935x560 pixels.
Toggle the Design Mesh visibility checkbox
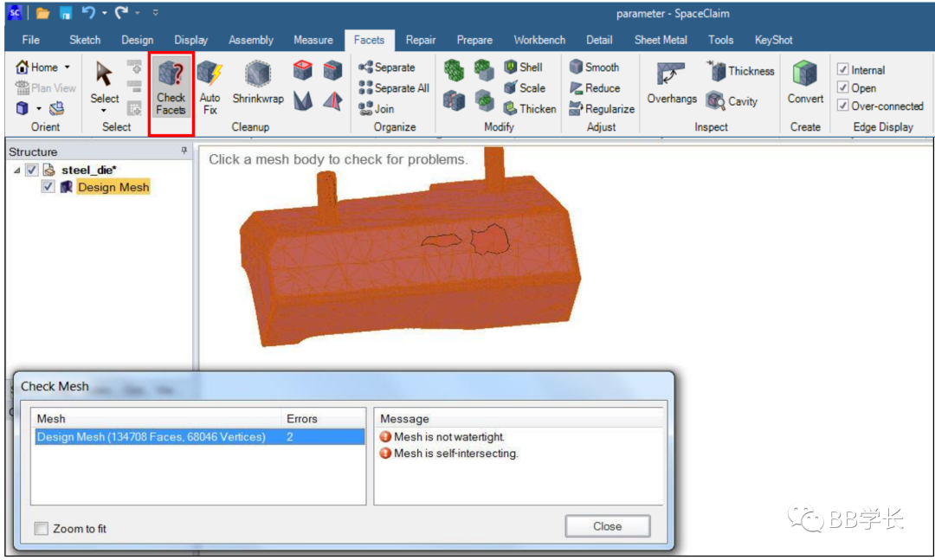coord(48,187)
